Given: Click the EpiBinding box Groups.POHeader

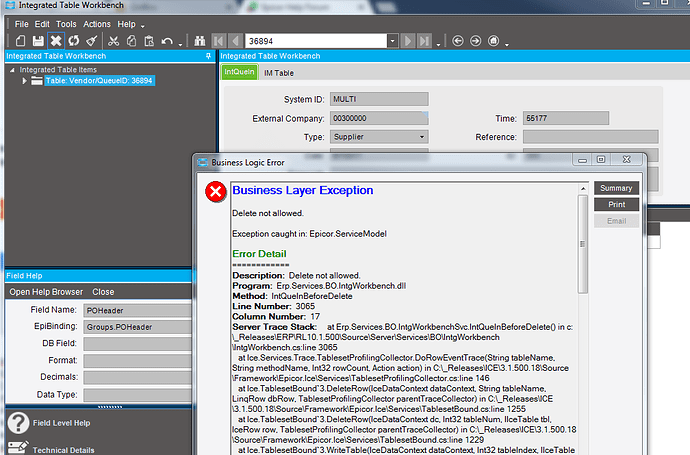Looking at the screenshot, I should (138, 327).
